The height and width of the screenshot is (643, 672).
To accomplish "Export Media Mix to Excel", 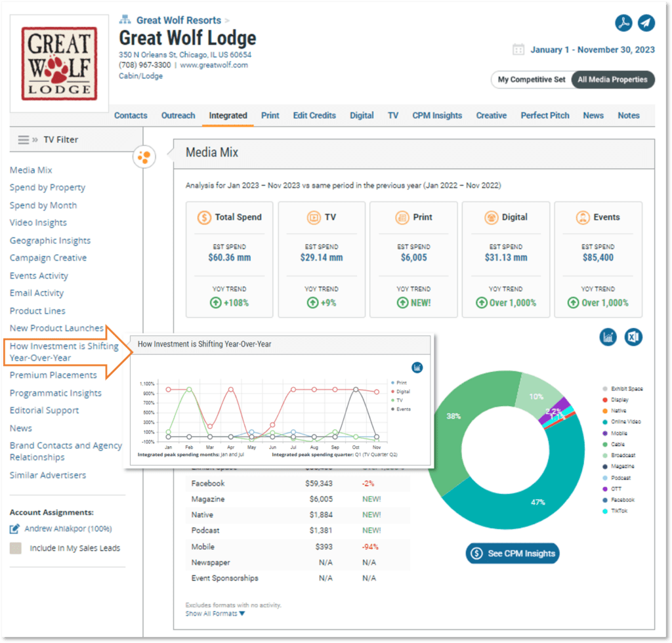I will click(x=633, y=337).
